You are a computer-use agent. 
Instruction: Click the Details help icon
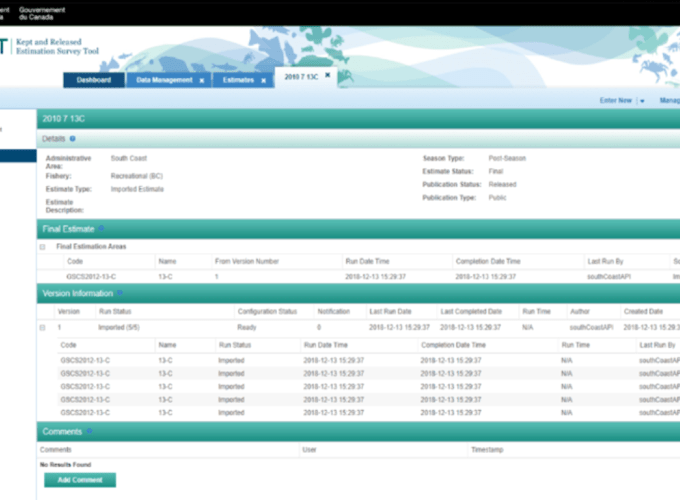[x=73, y=138]
